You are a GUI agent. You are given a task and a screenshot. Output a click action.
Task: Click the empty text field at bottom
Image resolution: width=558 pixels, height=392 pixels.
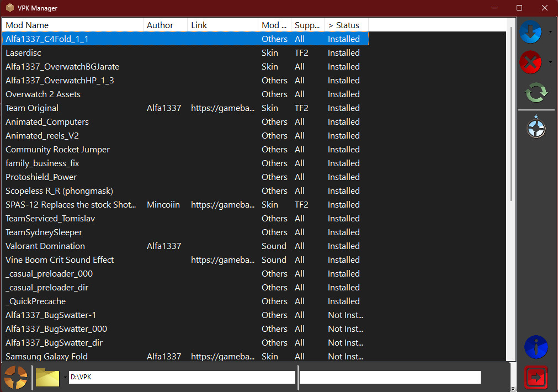(x=390, y=377)
